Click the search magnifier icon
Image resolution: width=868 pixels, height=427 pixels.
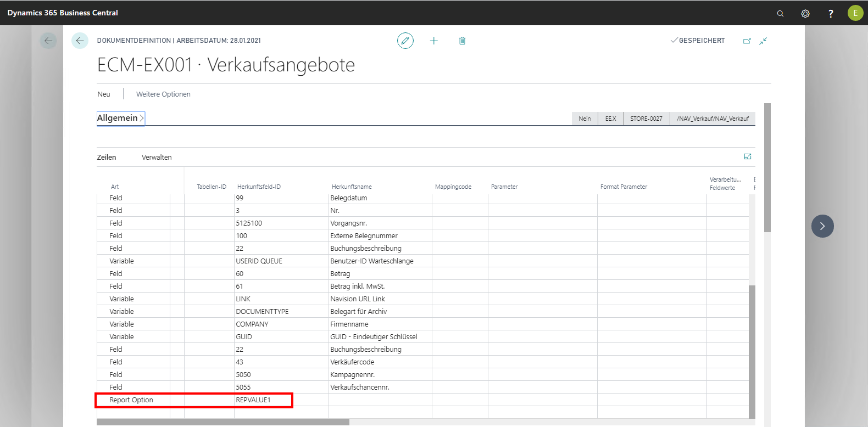pyautogui.click(x=780, y=13)
